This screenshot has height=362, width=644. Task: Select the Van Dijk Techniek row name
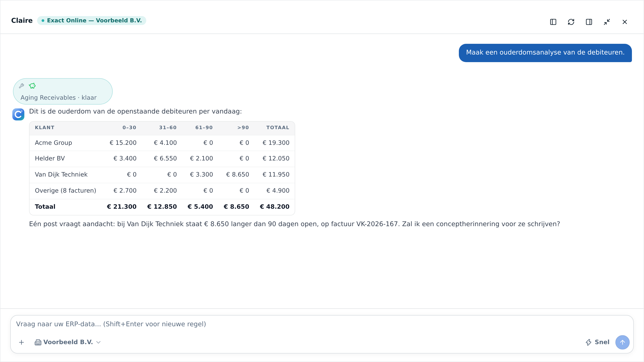61,175
